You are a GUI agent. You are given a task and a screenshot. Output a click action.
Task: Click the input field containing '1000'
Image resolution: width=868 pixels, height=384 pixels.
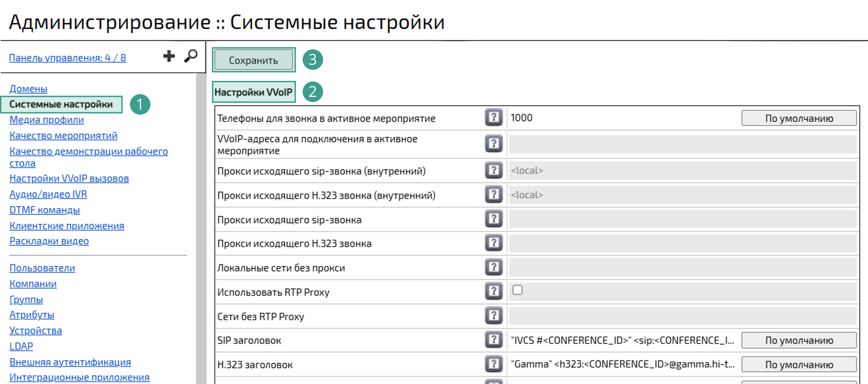click(x=607, y=118)
